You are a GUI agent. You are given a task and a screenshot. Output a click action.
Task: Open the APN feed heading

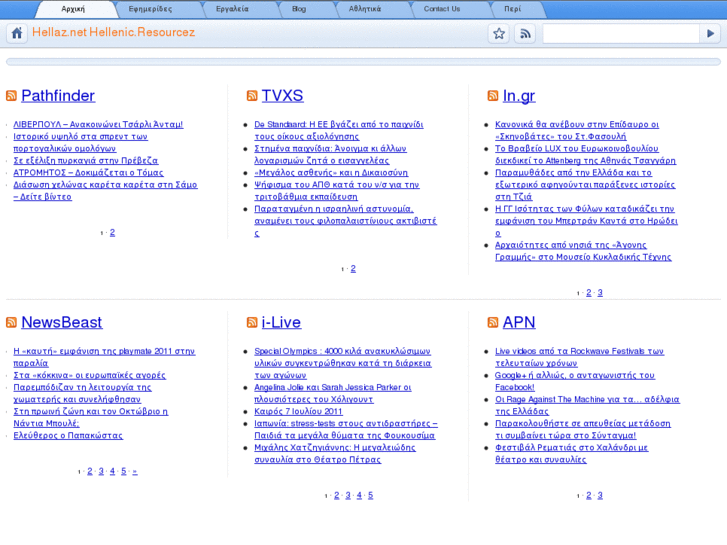(519, 322)
